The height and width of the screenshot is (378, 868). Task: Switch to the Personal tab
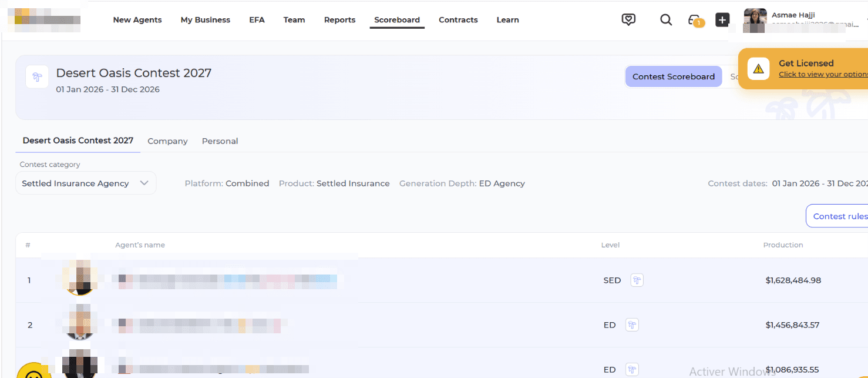tap(220, 141)
